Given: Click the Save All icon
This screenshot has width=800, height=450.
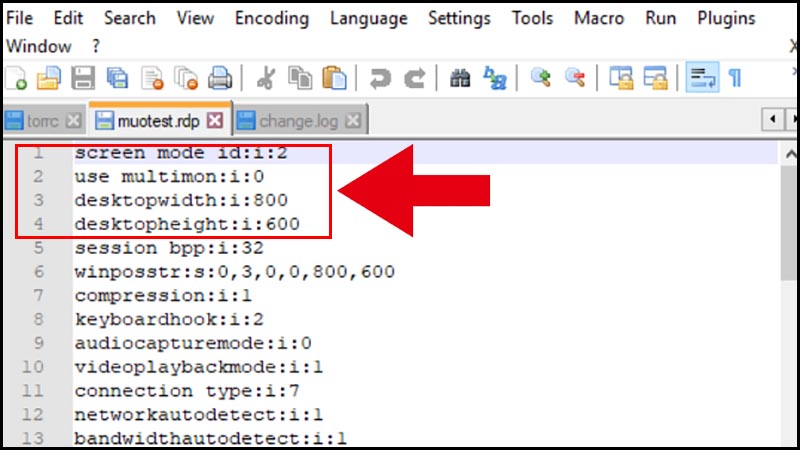Looking at the screenshot, I should [117, 79].
